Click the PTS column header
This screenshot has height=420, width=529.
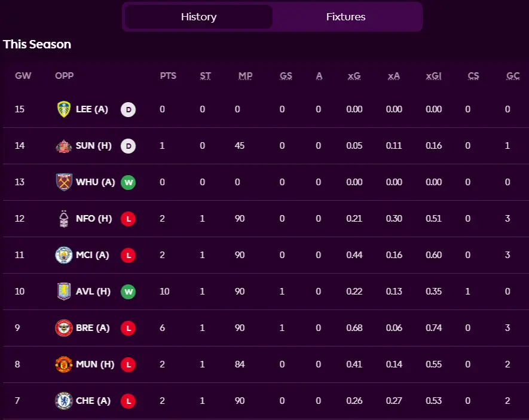pos(168,76)
